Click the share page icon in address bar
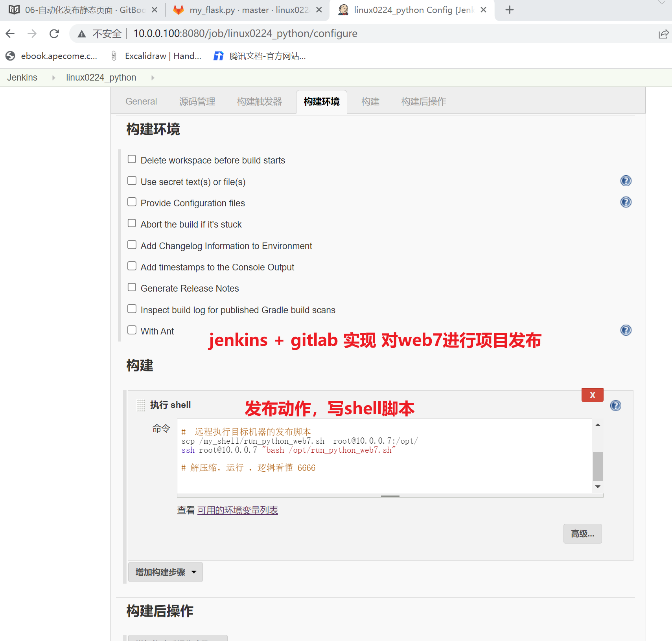Image resolution: width=672 pixels, height=641 pixels. tap(663, 34)
